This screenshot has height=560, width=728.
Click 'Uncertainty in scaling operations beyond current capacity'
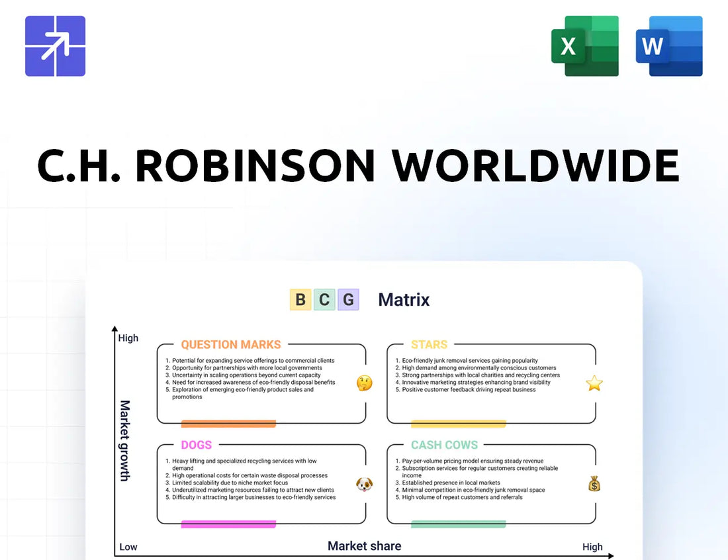[246, 375]
